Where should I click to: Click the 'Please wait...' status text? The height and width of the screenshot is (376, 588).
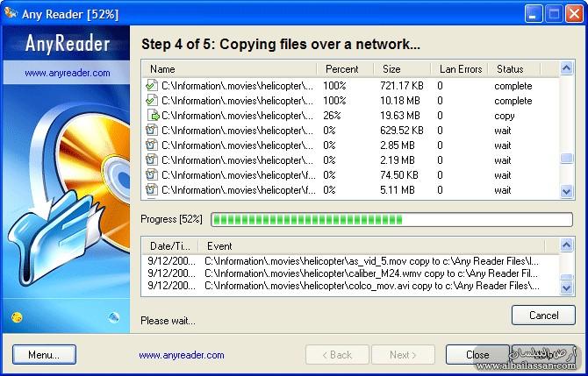point(168,321)
